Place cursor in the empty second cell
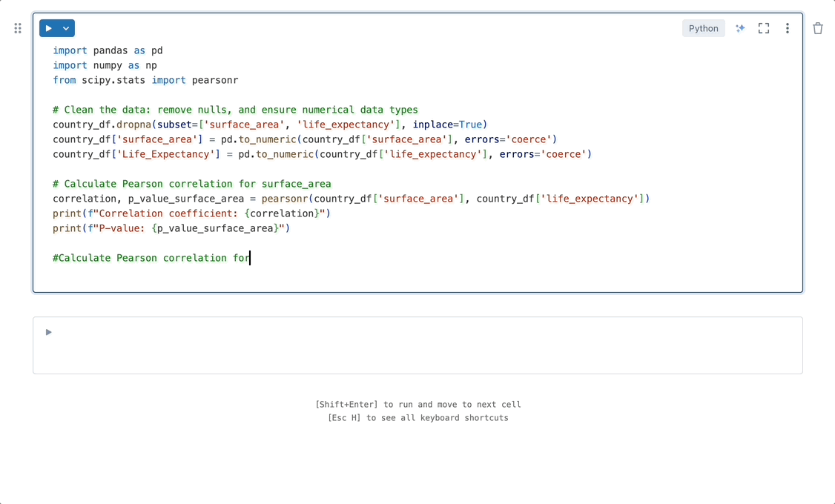The height and width of the screenshot is (504, 835). click(297, 345)
